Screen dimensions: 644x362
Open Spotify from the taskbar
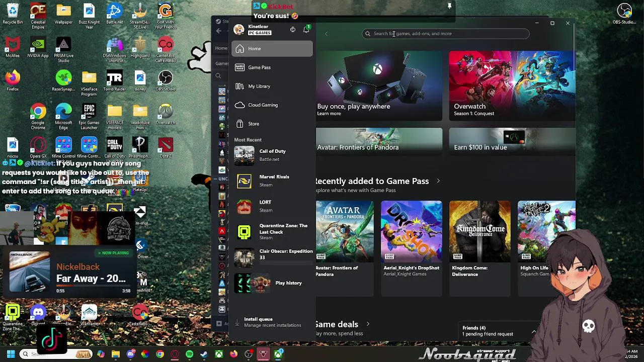tap(189, 354)
